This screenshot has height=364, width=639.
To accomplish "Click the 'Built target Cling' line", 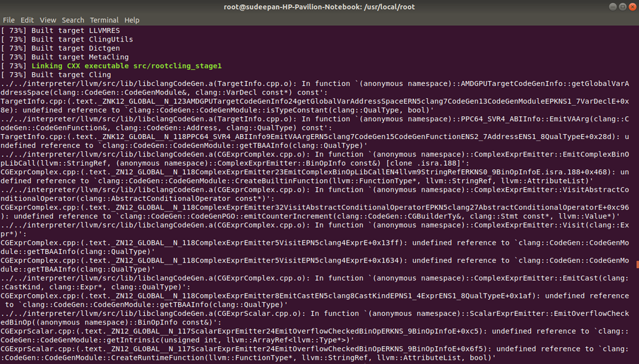I will 56,75.
